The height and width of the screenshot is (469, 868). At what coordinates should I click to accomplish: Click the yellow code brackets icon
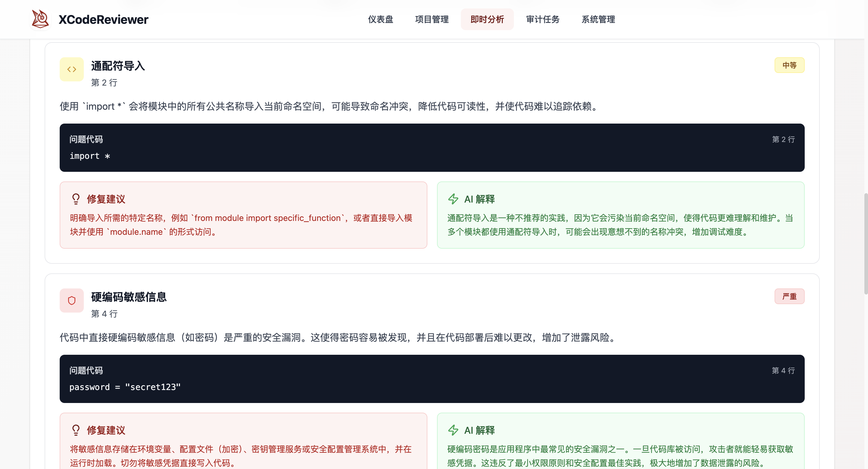tap(71, 69)
